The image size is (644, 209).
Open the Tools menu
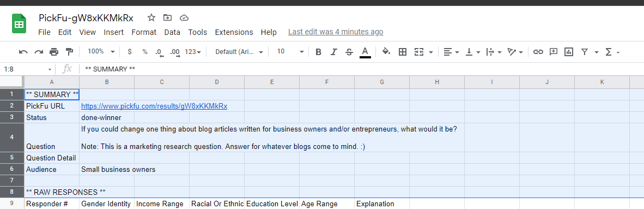point(198,32)
